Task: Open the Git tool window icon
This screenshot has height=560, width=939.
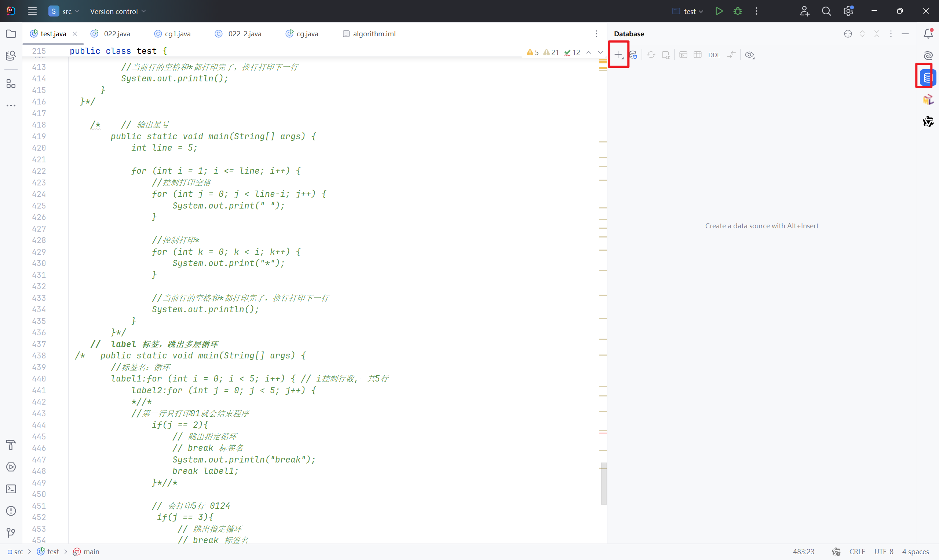Action: pyautogui.click(x=11, y=533)
